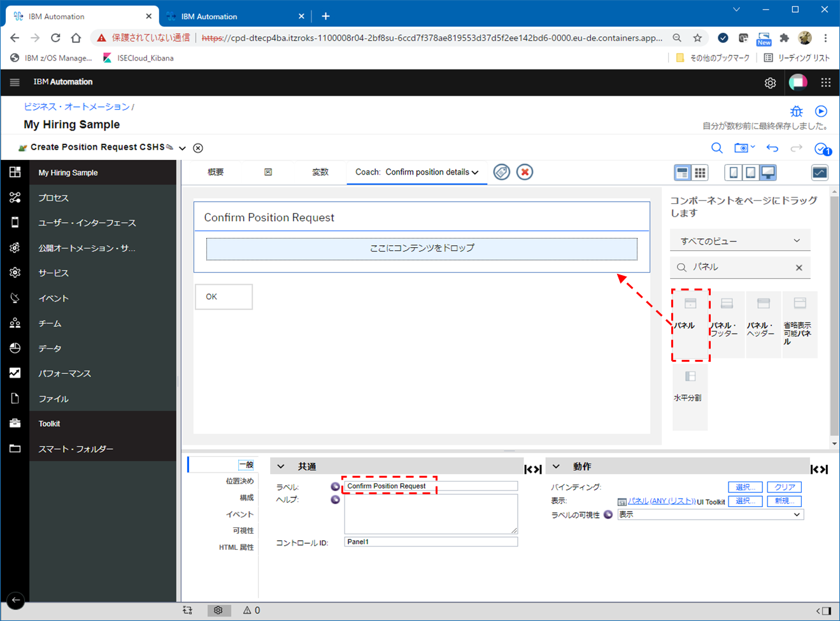Screen dimensions: 840x621
Task: Delete the coach with the red X icon
Action: pos(525,172)
